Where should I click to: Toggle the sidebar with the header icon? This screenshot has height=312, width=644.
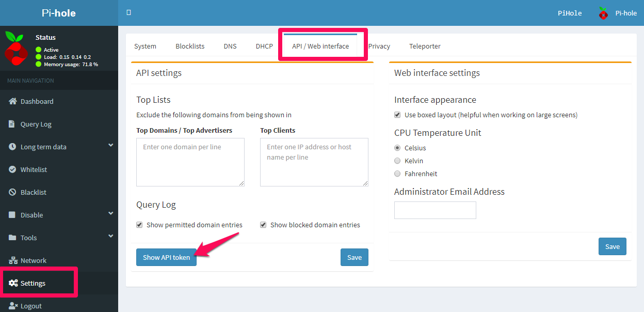point(129,13)
